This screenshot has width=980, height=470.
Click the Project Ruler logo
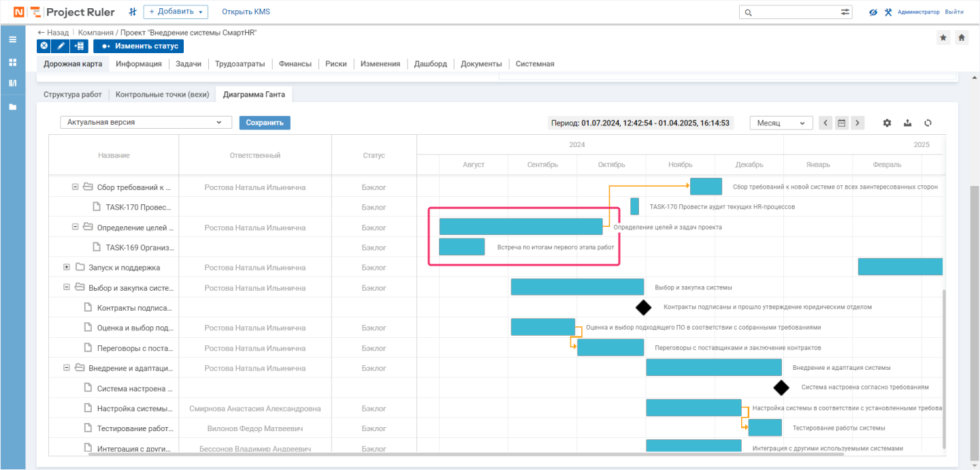(64, 12)
